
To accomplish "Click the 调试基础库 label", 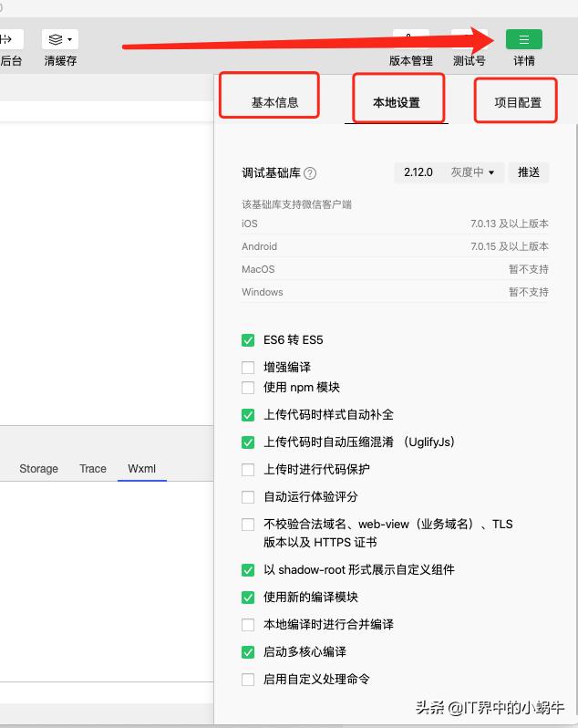I will [x=271, y=173].
